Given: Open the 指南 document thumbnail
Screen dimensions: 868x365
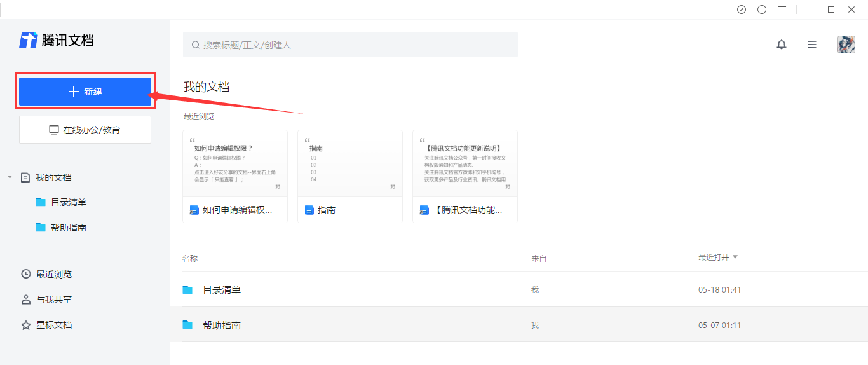Looking at the screenshot, I should (x=349, y=164).
